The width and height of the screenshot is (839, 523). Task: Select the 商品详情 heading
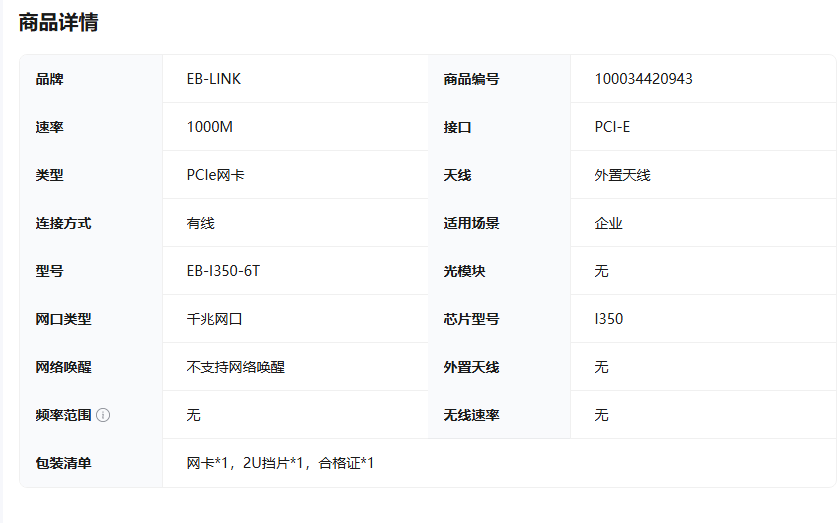point(58,22)
